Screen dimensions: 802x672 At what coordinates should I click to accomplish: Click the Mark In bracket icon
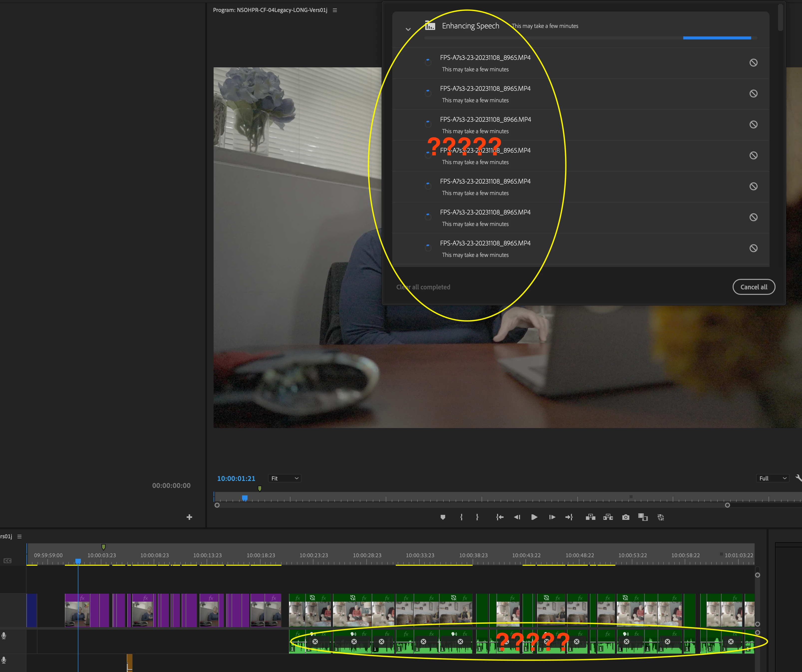pyautogui.click(x=461, y=517)
